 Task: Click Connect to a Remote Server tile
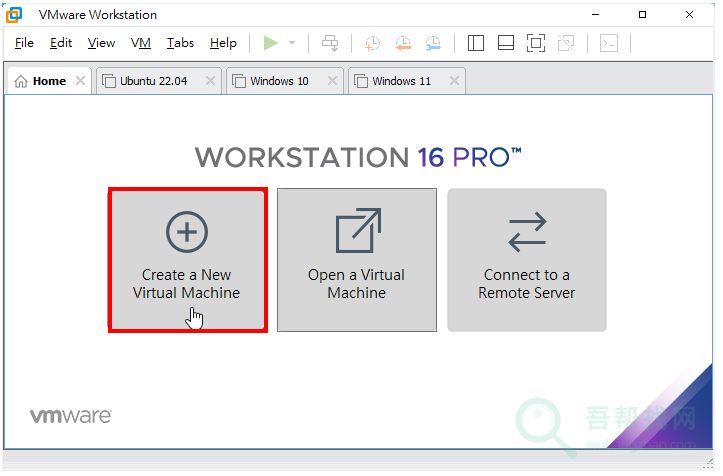click(x=527, y=260)
